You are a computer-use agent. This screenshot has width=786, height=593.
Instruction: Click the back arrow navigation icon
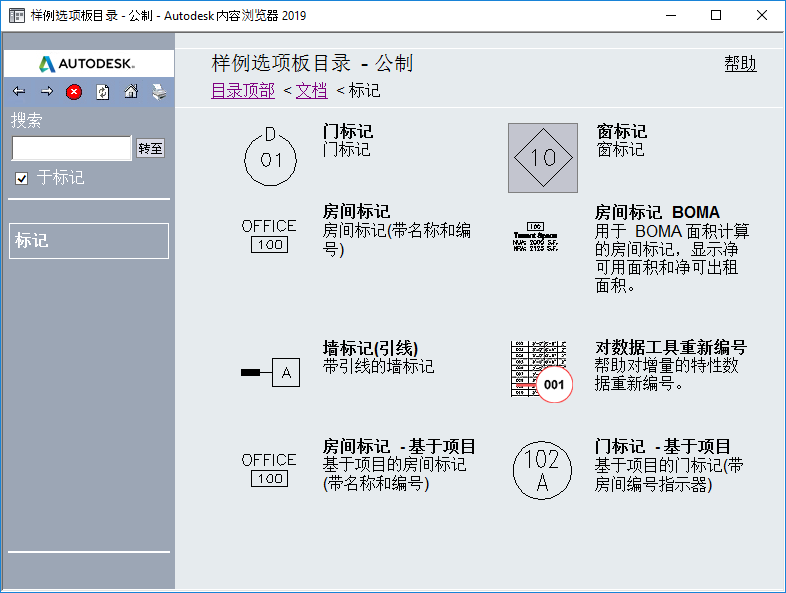tap(19, 91)
